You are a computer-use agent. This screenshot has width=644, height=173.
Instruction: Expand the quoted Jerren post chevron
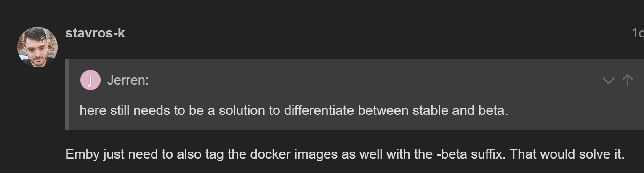point(608,80)
